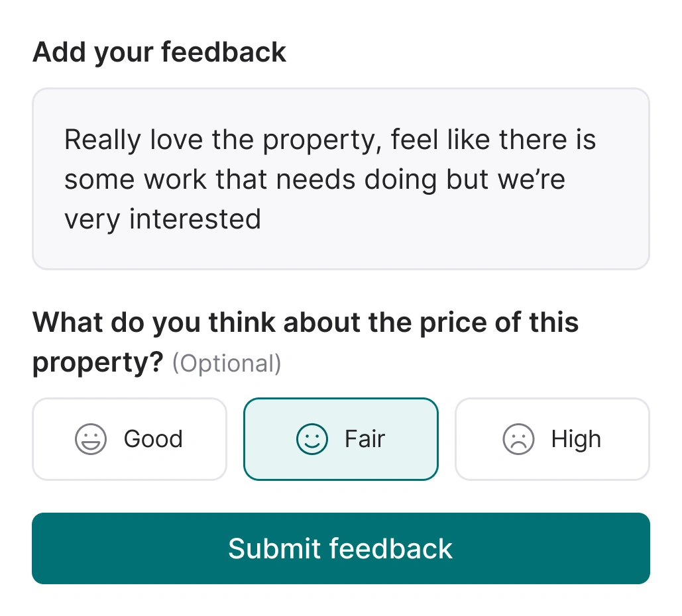Click the frowning face icon beside High
This screenshot has height=616, width=682.
click(x=518, y=439)
